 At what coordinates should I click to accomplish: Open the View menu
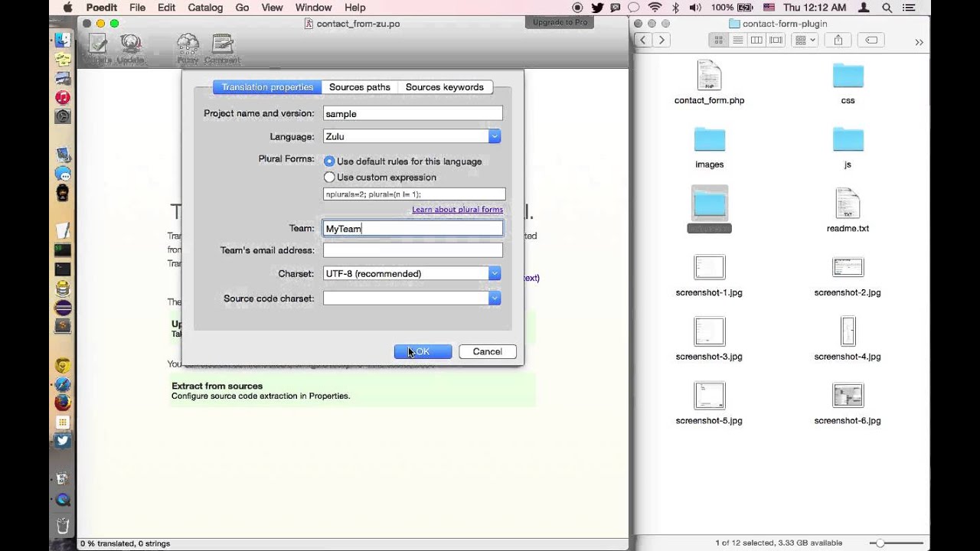click(272, 8)
